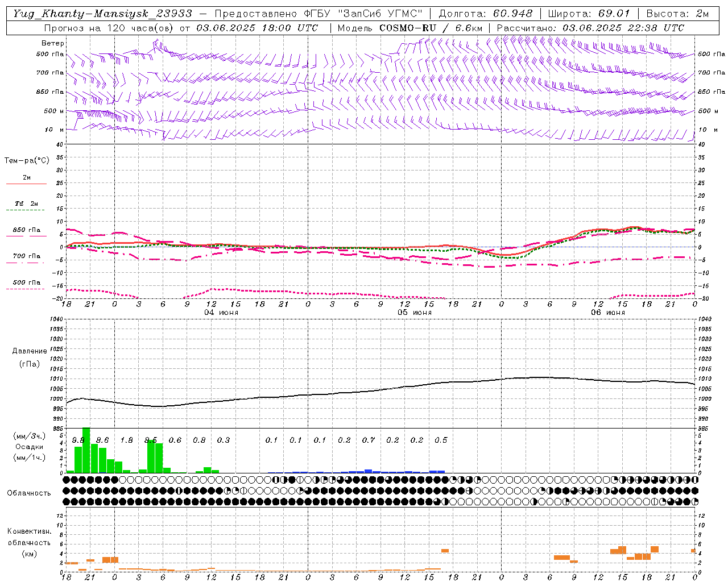Screen dimensions: 728x582
Task: Click the 0.3 precipitation total value
Action: (224, 440)
